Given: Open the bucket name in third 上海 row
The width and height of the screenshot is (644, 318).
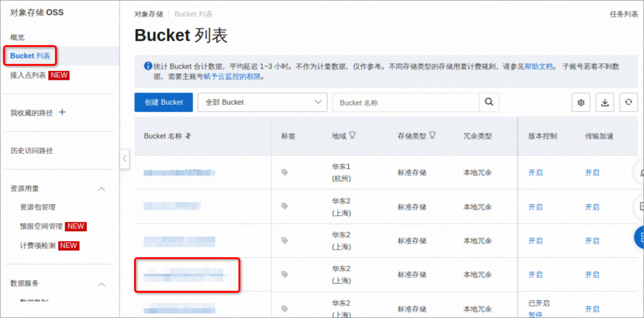Looking at the screenshot, I should pyautogui.click(x=186, y=276).
